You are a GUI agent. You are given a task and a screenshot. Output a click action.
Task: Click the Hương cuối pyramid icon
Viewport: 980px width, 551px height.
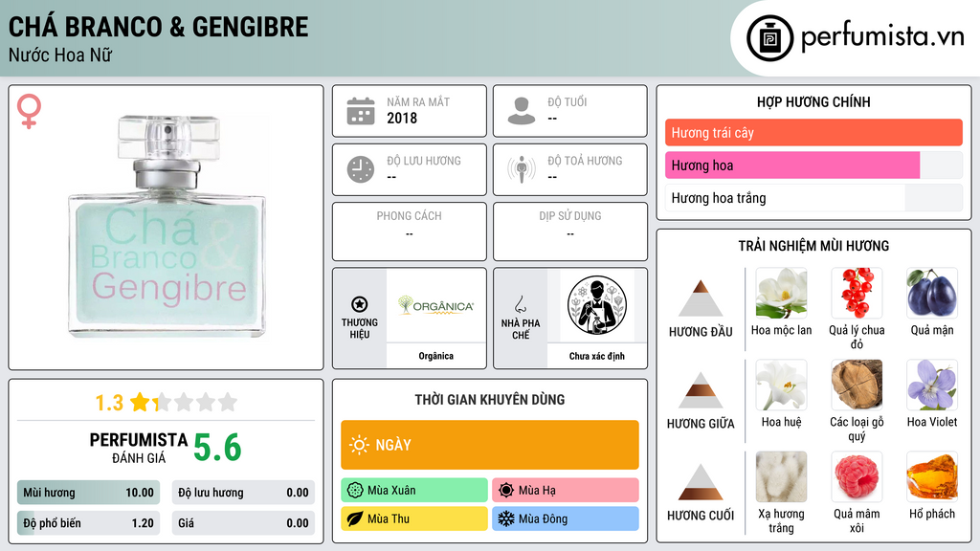(701, 482)
